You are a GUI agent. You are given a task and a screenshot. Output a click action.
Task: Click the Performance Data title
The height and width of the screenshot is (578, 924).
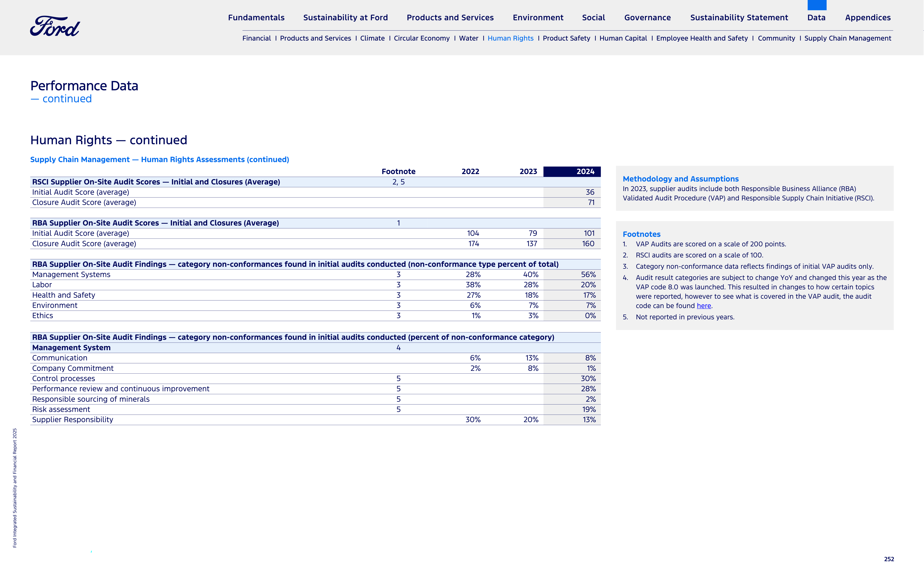click(84, 86)
